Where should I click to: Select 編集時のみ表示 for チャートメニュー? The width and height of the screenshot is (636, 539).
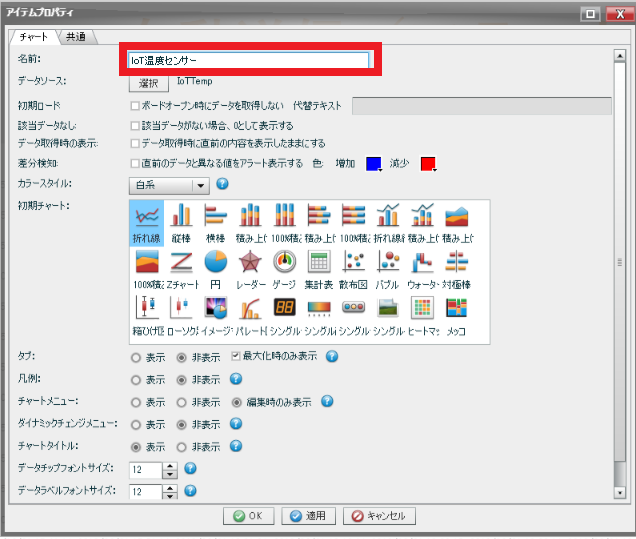pyautogui.click(x=236, y=403)
